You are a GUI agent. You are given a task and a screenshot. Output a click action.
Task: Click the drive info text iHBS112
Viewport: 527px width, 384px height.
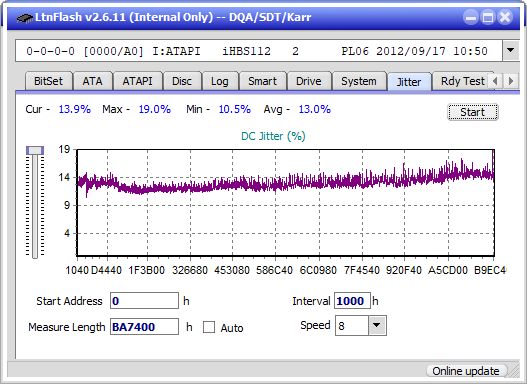(x=246, y=51)
